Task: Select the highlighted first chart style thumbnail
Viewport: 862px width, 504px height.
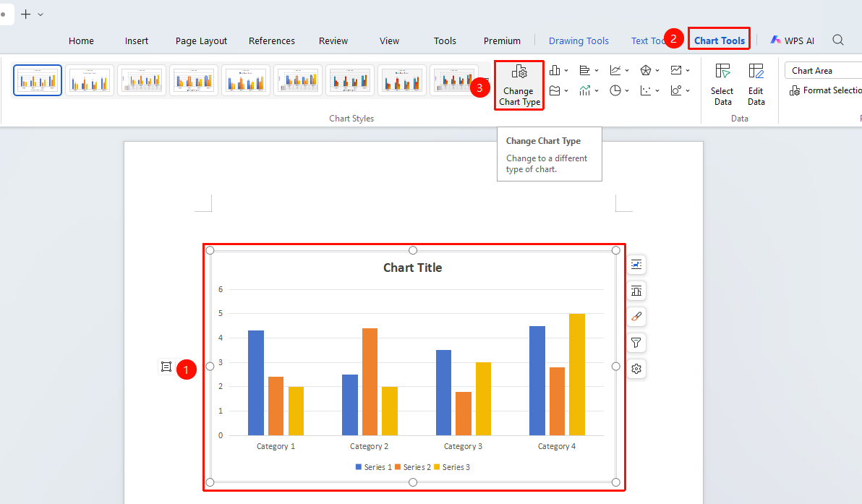Action: point(38,80)
